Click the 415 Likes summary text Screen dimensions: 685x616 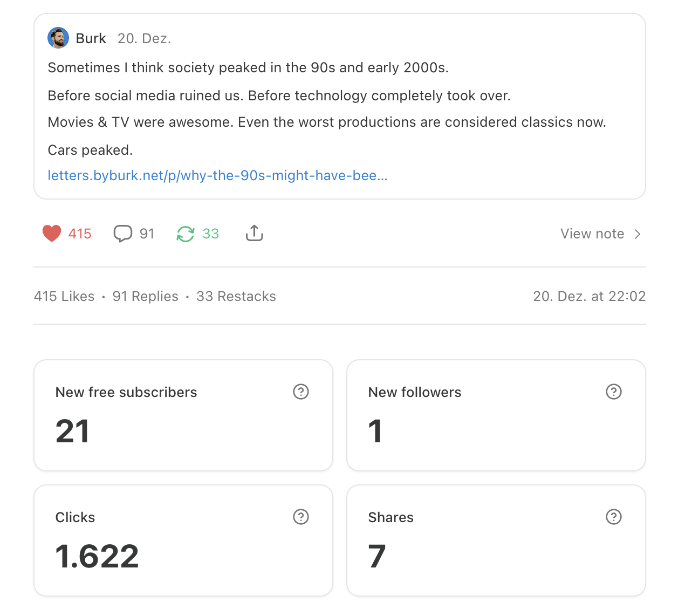coord(64,296)
